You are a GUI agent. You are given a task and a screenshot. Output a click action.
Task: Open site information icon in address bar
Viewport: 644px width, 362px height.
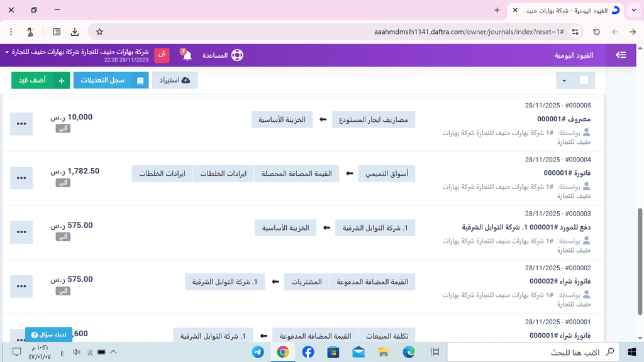575,31
